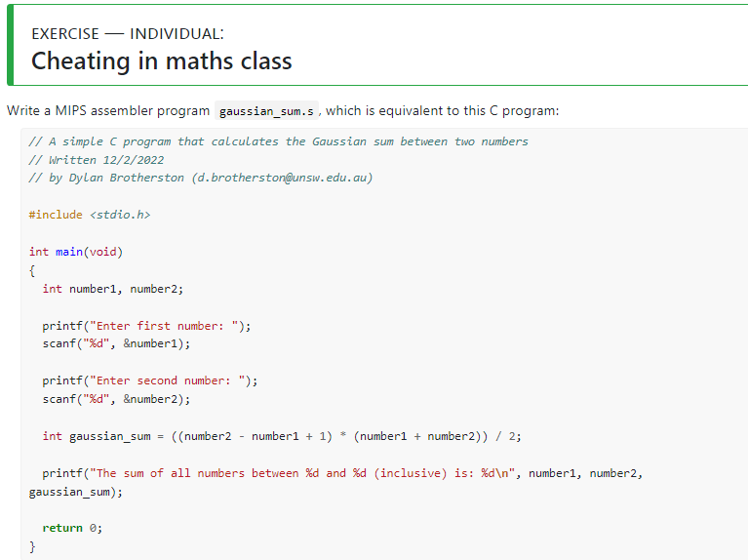Click the 'Cheating in maths class' heading

click(x=161, y=61)
